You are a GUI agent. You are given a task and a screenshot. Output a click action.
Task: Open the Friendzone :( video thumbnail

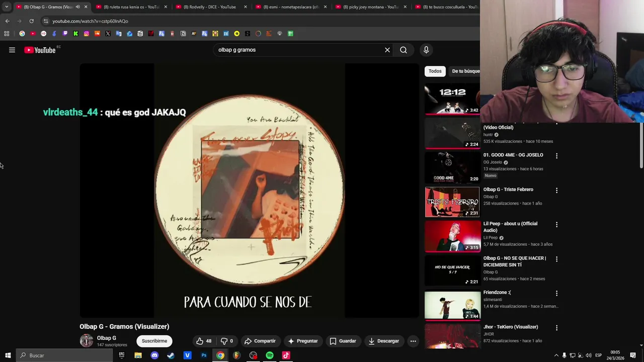452,305
